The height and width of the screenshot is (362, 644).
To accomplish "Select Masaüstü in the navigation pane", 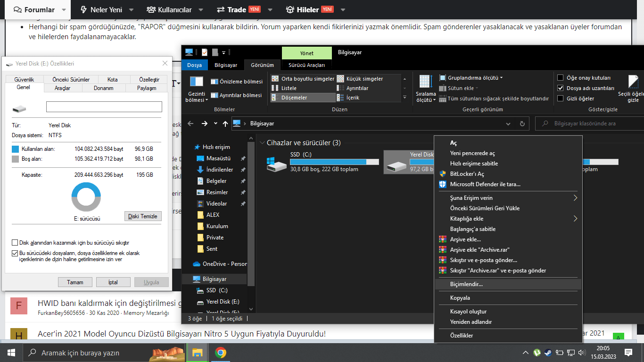I will tap(218, 158).
